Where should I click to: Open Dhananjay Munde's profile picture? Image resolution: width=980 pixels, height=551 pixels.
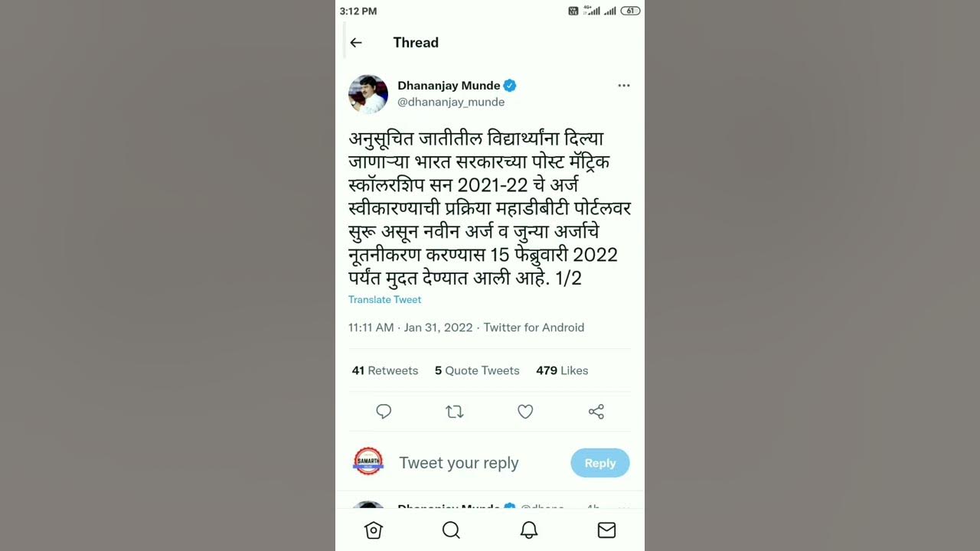coord(368,94)
